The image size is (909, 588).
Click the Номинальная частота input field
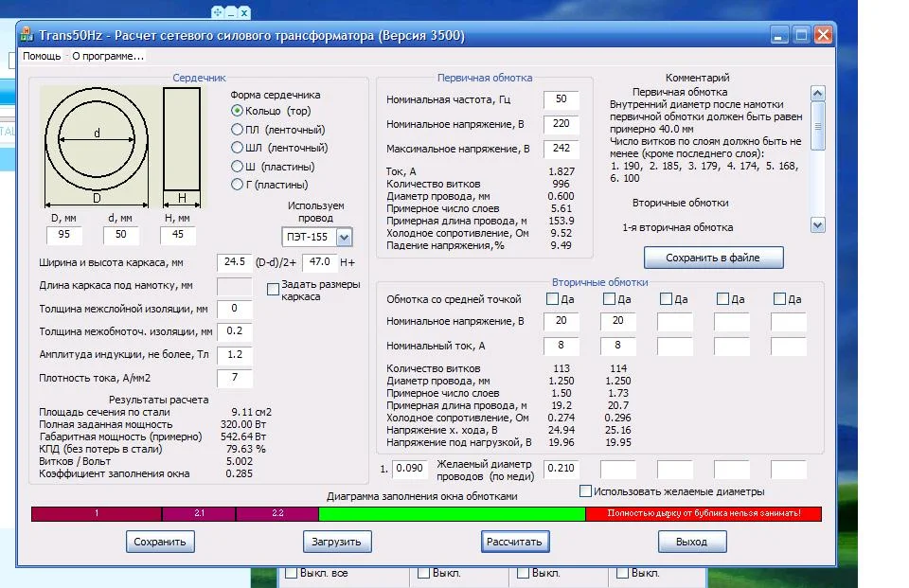pyautogui.click(x=561, y=99)
